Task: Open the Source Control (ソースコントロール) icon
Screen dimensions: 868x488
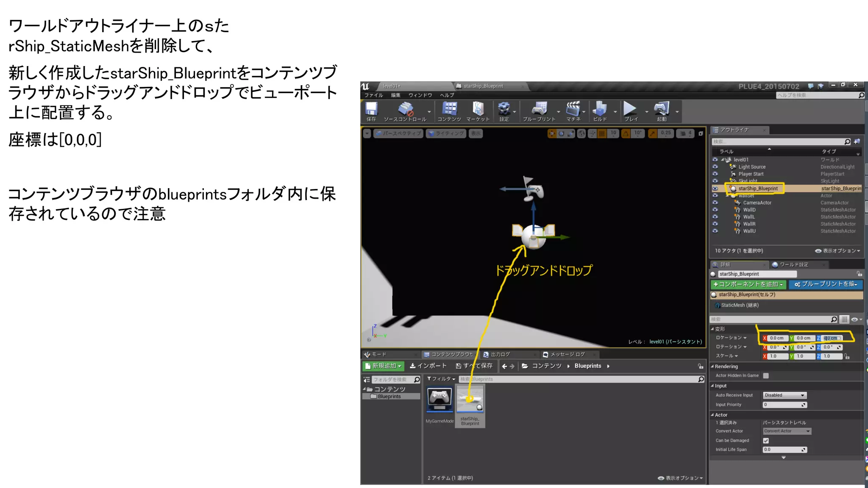Action: click(406, 109)
